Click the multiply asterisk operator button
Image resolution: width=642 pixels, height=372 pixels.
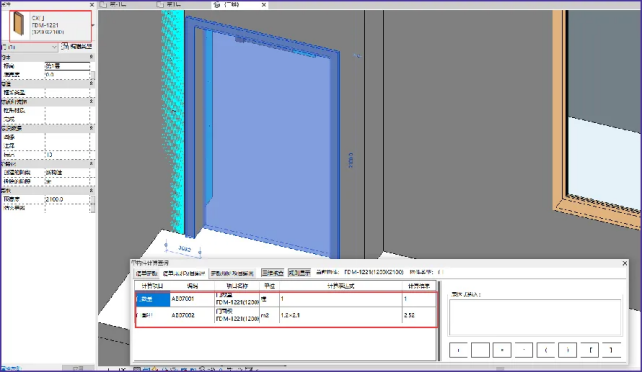502,350
